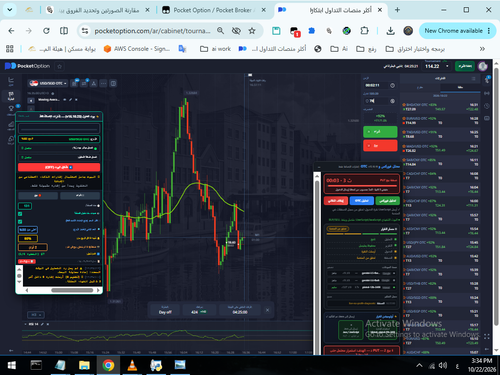Open the trophy tournaments icon in left sidebar
The height and width of the screenshot is (375, 500).
point(11,108)
